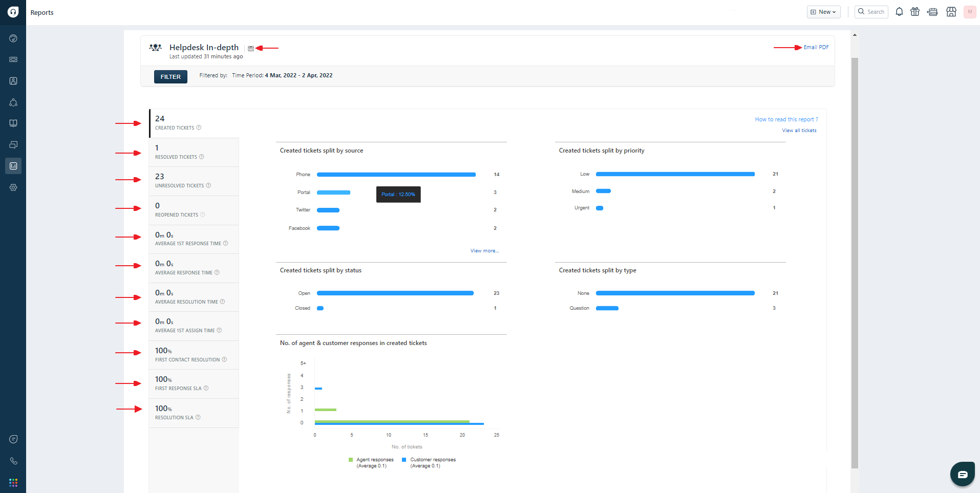Click the Portal source bar
This screenshot has height=493, width=980.
pos(334,192)
